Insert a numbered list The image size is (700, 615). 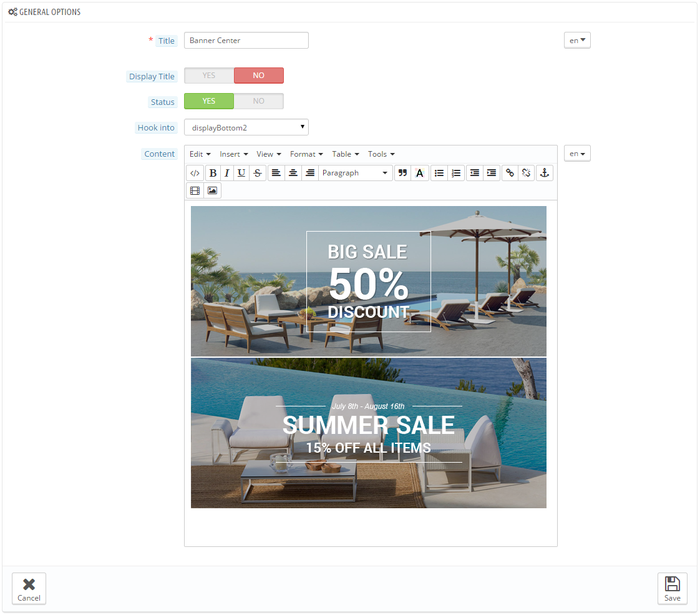456,174
